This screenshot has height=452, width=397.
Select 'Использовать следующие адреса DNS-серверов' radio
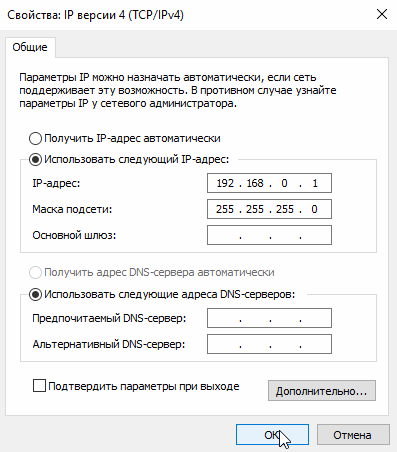click(x=35, y=294)
